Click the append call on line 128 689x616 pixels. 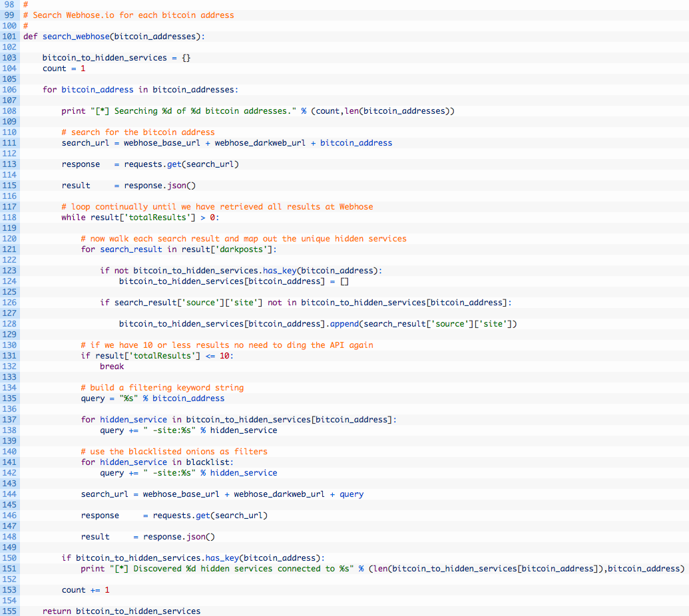[x=318, y=324]
